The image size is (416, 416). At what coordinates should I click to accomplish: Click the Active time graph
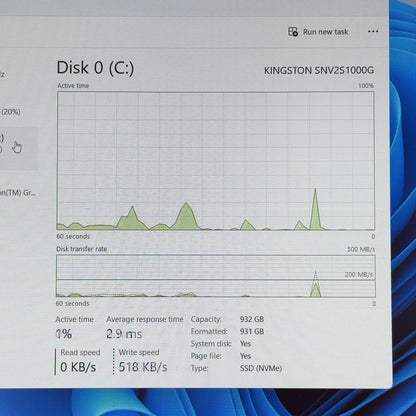(x=216, y=161)
